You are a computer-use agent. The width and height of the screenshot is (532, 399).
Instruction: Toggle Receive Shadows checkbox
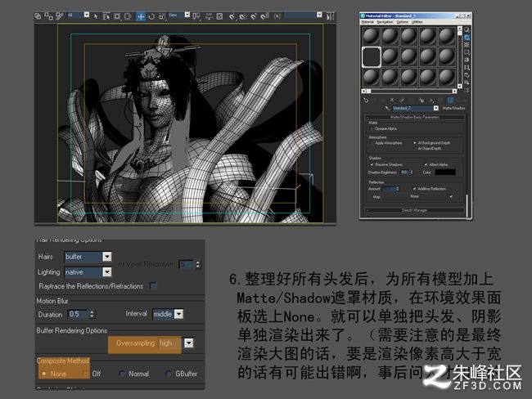pyautogui.click(x=372, y=164)
